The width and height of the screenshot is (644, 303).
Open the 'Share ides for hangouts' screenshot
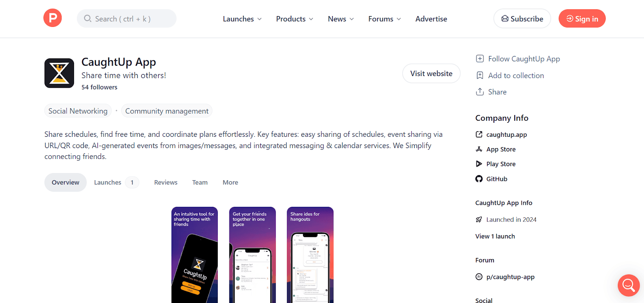point(310,255)
